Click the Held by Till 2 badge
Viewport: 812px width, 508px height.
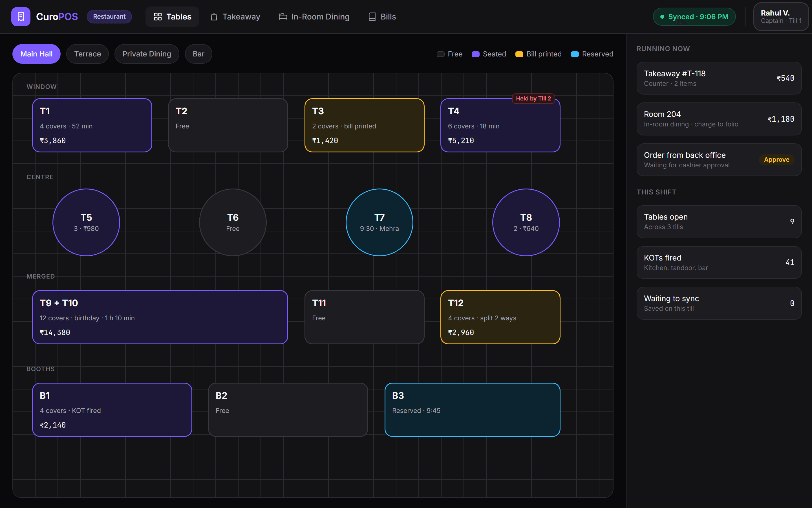point(533,98)
